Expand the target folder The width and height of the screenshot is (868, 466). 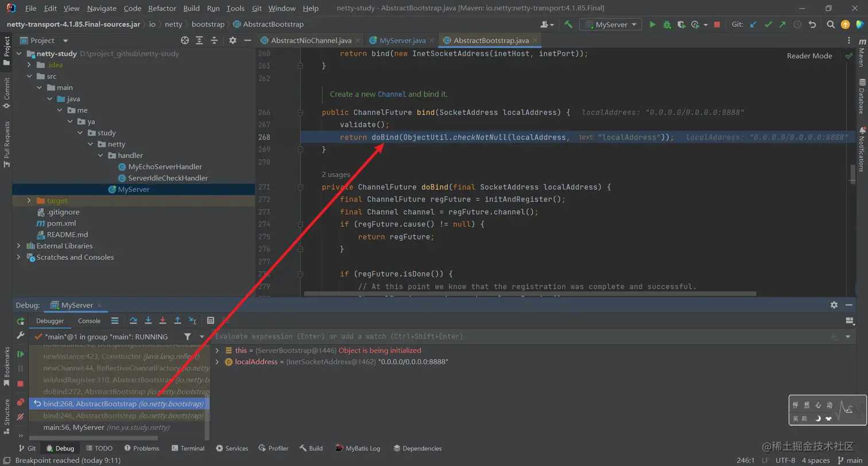[29, 201]
